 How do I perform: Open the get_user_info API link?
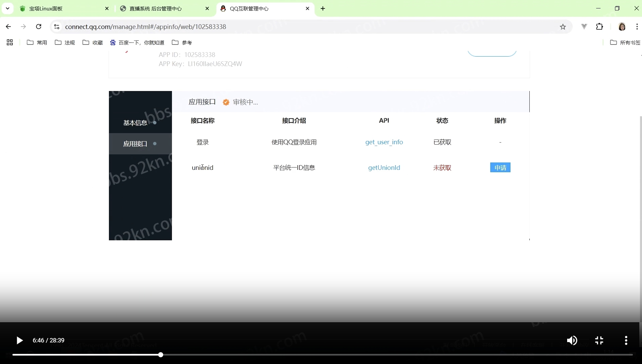coord(384,142)
